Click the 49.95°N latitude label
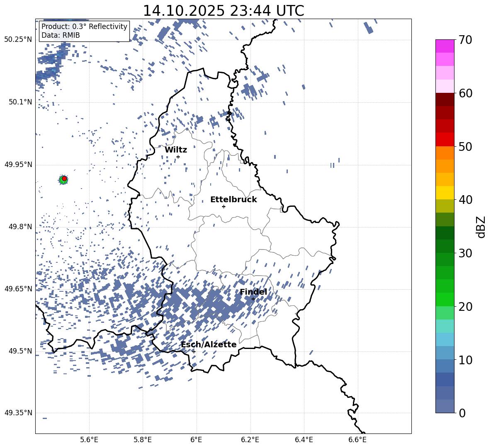Viewport: 491px width, 448px height. pyautogui.click(x=18, y=165)
